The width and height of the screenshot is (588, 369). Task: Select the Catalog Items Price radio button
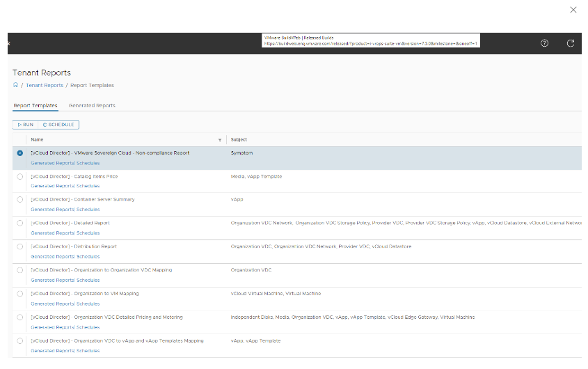[20, 176]
